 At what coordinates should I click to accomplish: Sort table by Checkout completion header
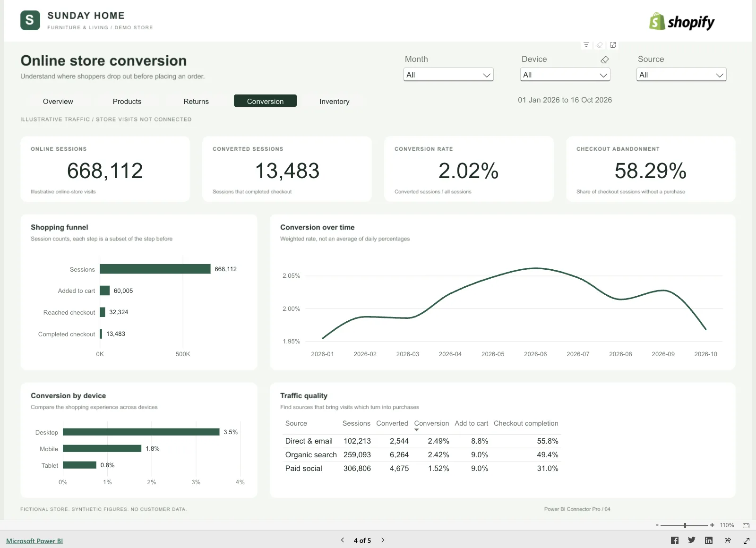pos(526,423)
